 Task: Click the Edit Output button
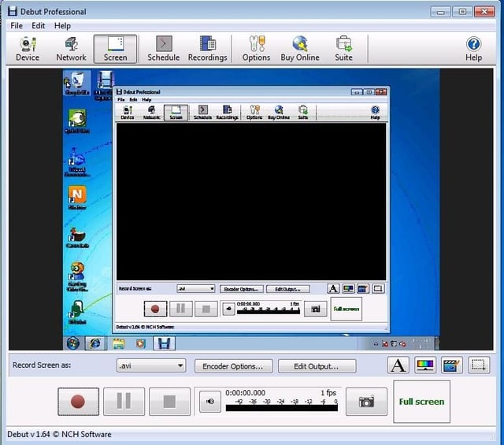click(x=317, y=366)
